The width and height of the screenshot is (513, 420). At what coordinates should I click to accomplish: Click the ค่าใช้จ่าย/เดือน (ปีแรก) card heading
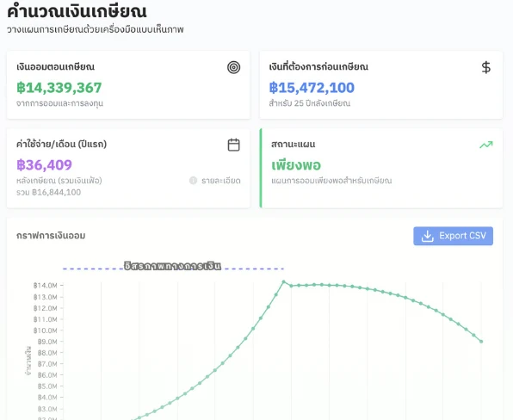61,144
